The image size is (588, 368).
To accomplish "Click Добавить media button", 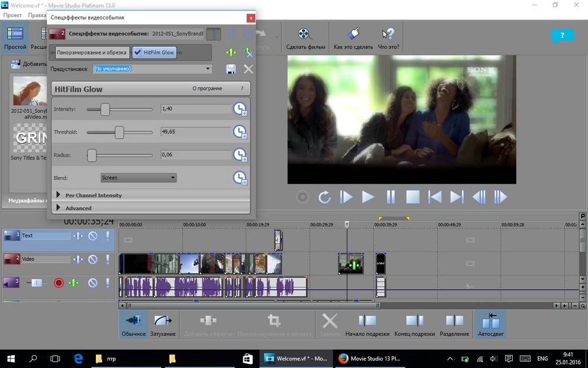I will pyautogui.click(x=28, y=64).
